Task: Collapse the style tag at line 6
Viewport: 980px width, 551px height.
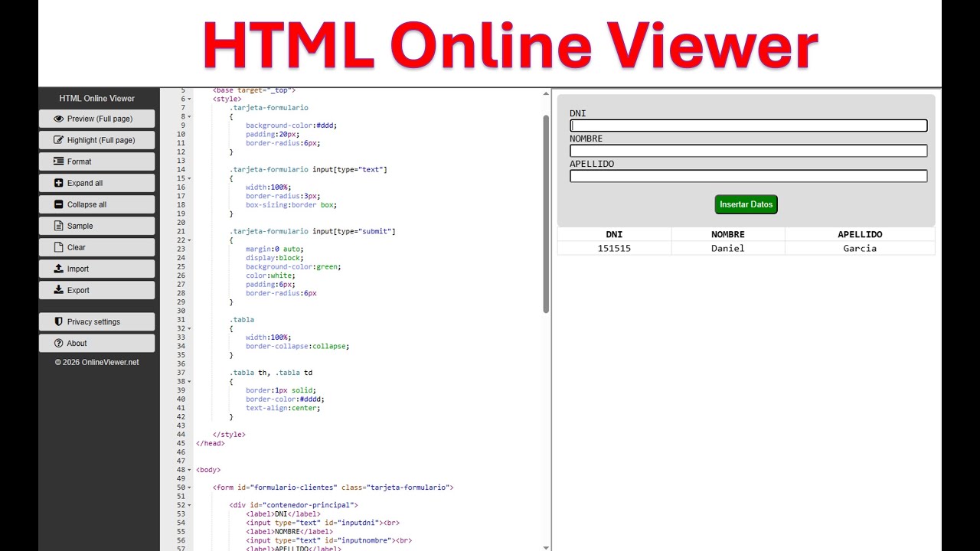Action: 189,99
